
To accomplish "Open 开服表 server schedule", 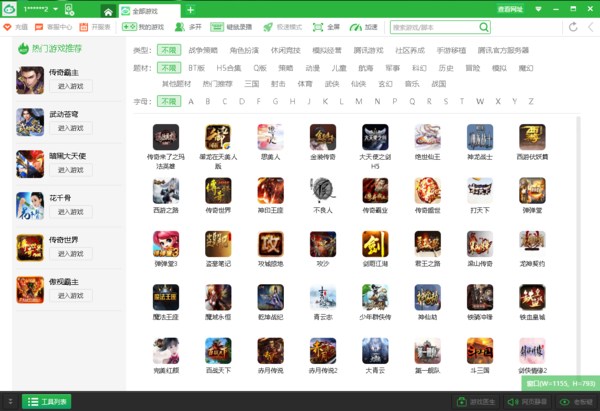I will click(x=95, y=27).
